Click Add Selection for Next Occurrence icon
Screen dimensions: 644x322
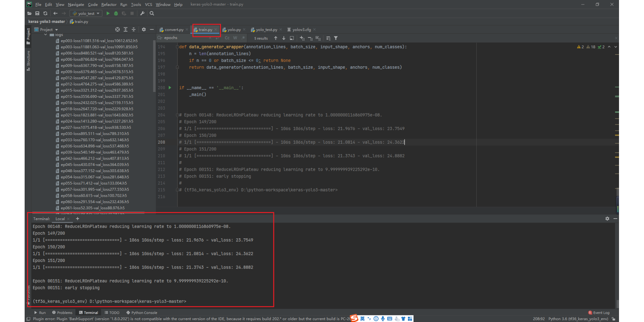[x=302, y=38]
